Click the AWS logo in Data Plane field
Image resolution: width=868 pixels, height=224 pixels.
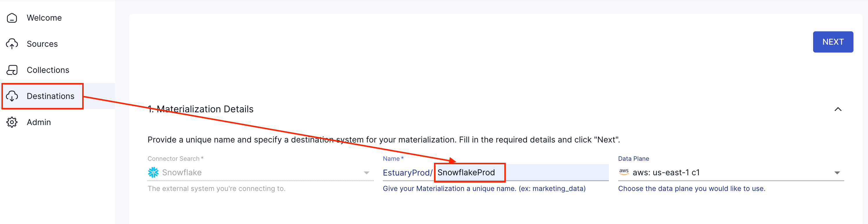pyautogui.click(x=624, y=172)
